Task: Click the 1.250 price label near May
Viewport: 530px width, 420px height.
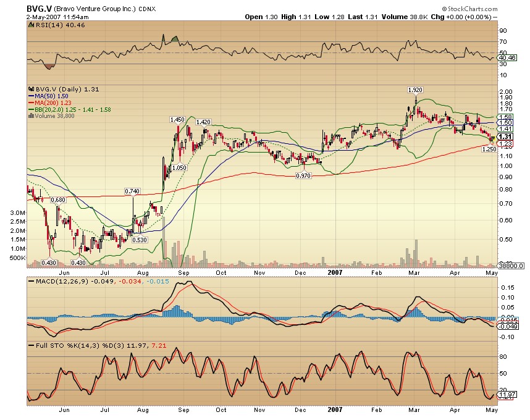Action: (489, 149)
